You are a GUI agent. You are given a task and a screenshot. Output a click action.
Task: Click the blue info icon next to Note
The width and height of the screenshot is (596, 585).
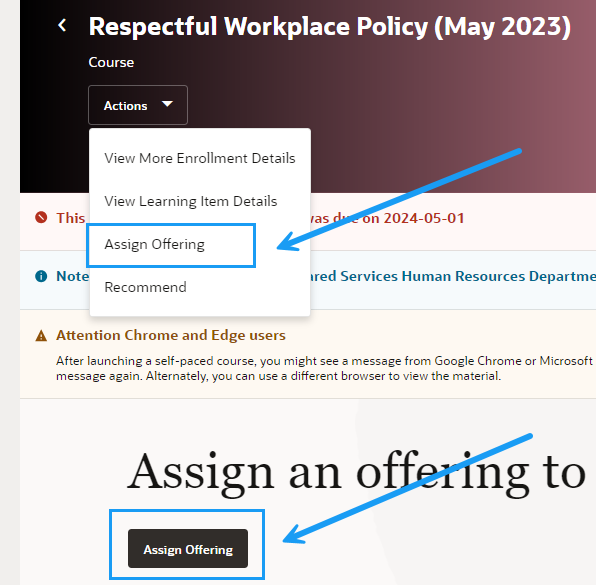click(41, 276)
